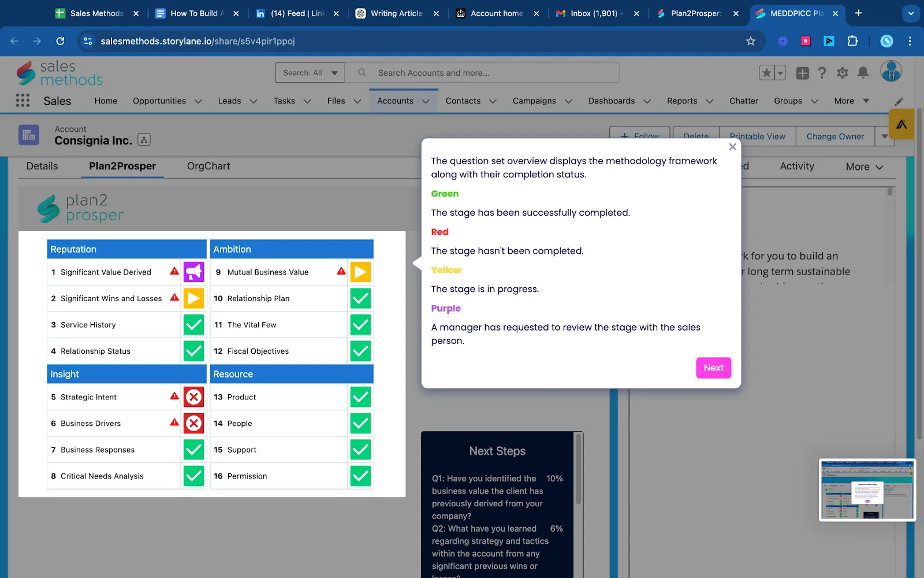Click the yellow play icon for Significant Wins and Losses

194,298
